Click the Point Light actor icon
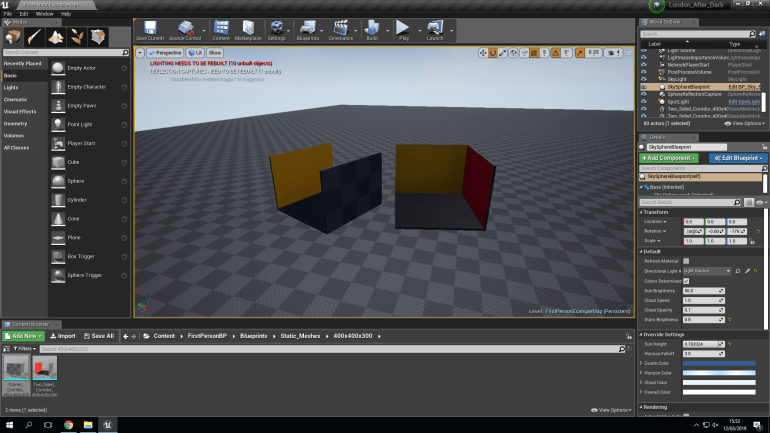 pos(58,125)
